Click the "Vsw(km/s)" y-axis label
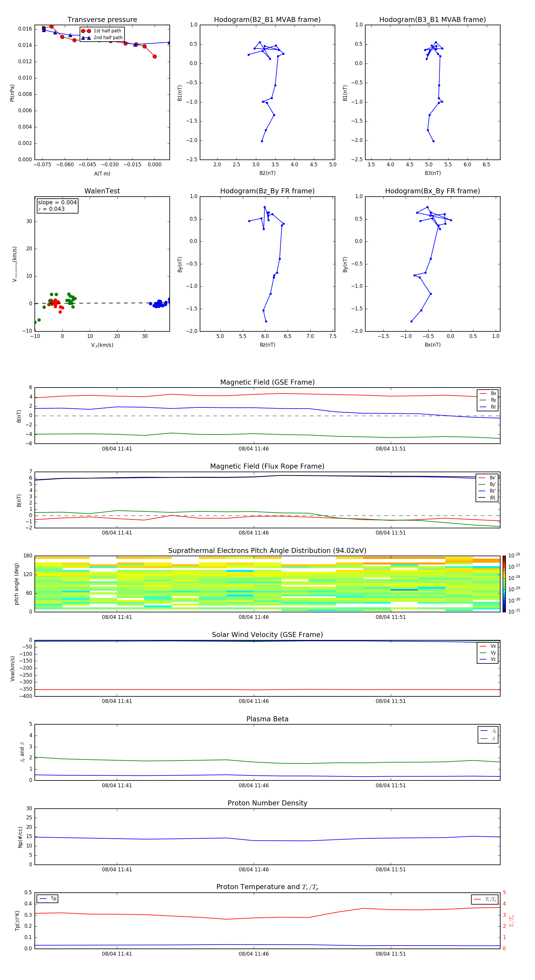 12,668
